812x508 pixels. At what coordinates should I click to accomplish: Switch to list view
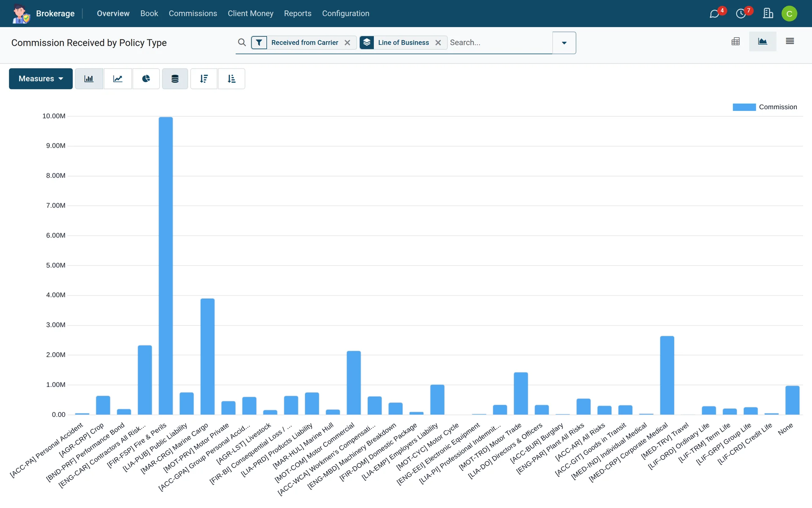click(x=790, y=41)
